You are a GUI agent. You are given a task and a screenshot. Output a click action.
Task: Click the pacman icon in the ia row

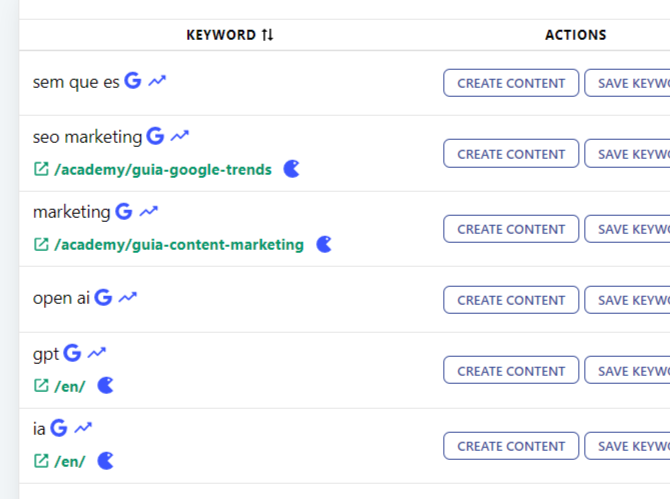(x=106, y=461)
